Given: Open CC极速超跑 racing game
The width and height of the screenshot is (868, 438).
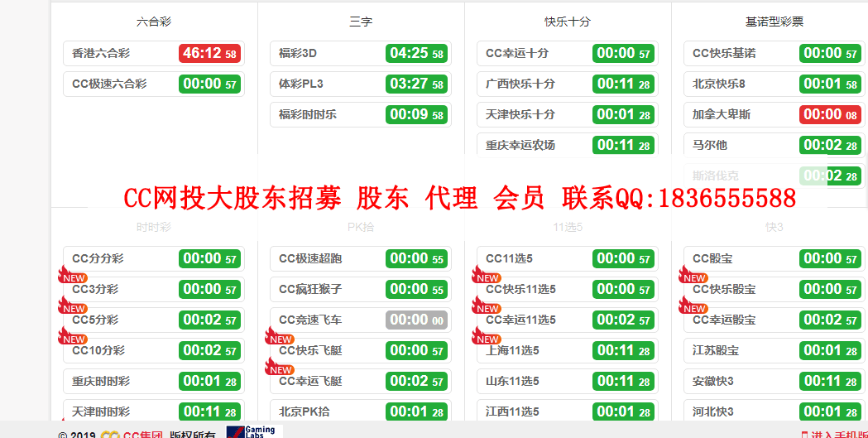Looking at the screenshot, I should [x=310, y=258].
